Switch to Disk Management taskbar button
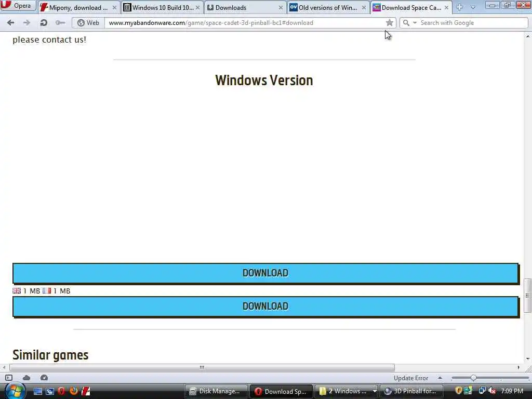 coord(216,391)
